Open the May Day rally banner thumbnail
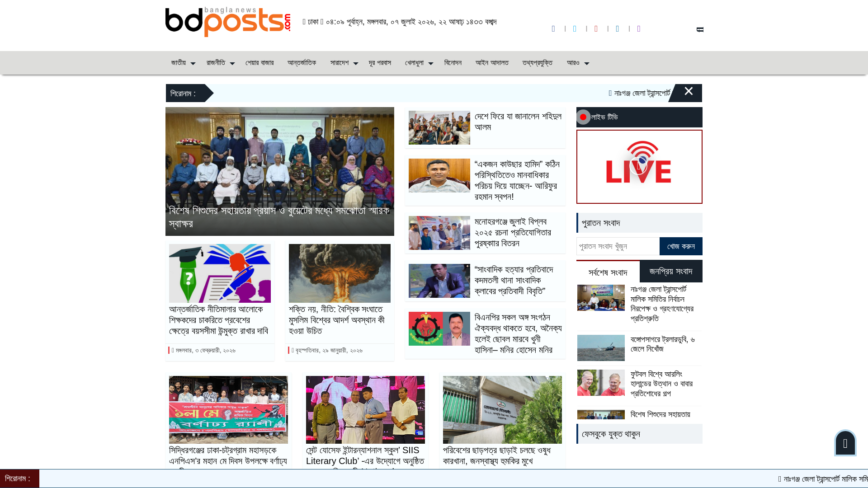The height and width of the screenshot is (488, 868). [x=228, y=410]
